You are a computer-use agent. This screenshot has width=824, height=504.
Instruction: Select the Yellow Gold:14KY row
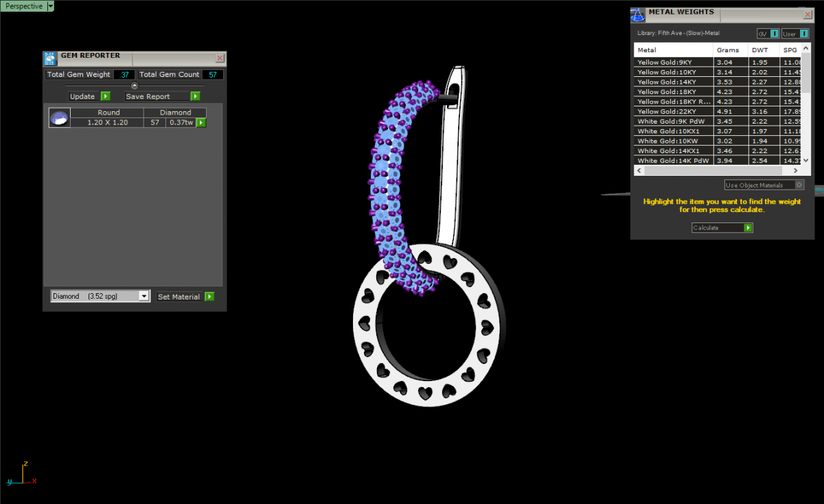pyautogui.click(x=673, y=82)
